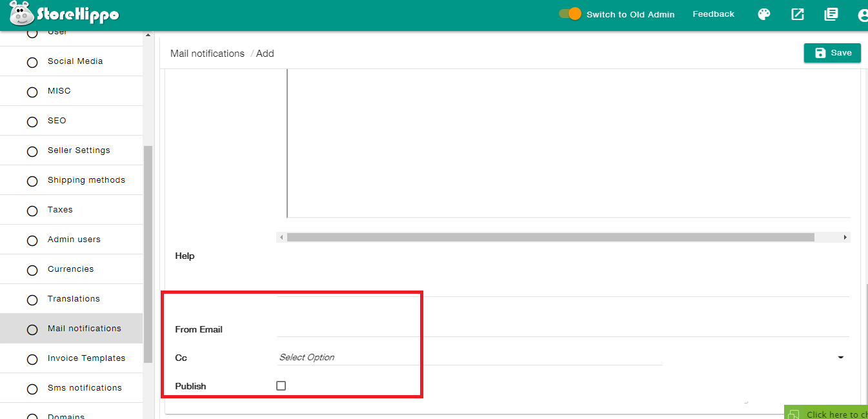Click circle icon beside Taxes
This screenshot has width=868, height=419.
pos(32,211)
